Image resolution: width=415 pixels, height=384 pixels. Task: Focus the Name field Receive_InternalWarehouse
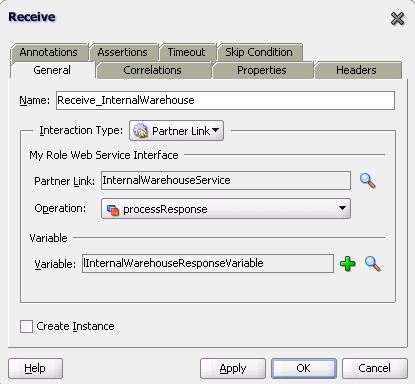tap(225, 100)
